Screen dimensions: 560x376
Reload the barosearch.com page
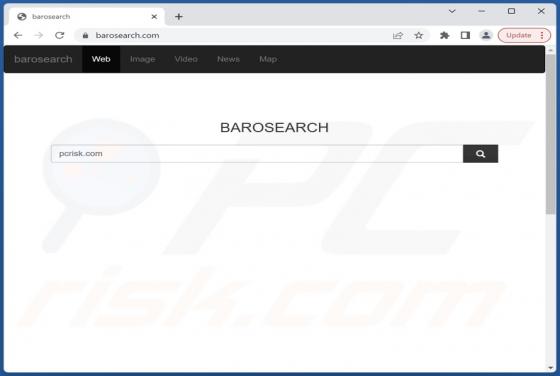pos(60,35)
